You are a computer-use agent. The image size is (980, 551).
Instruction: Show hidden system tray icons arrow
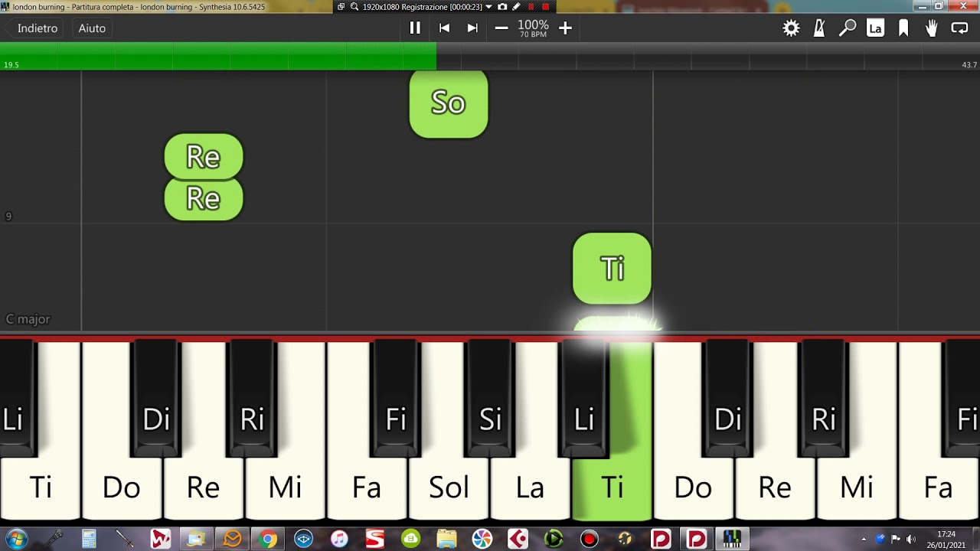864,540
